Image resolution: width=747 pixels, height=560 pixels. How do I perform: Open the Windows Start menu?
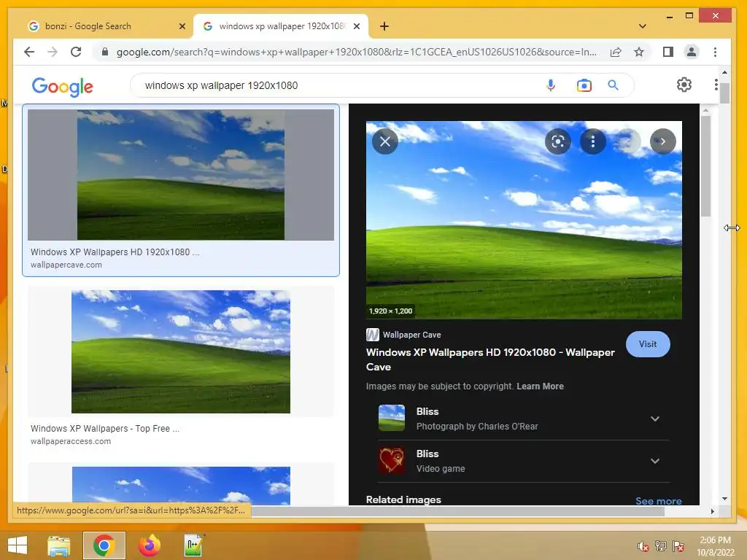(18, 545)
